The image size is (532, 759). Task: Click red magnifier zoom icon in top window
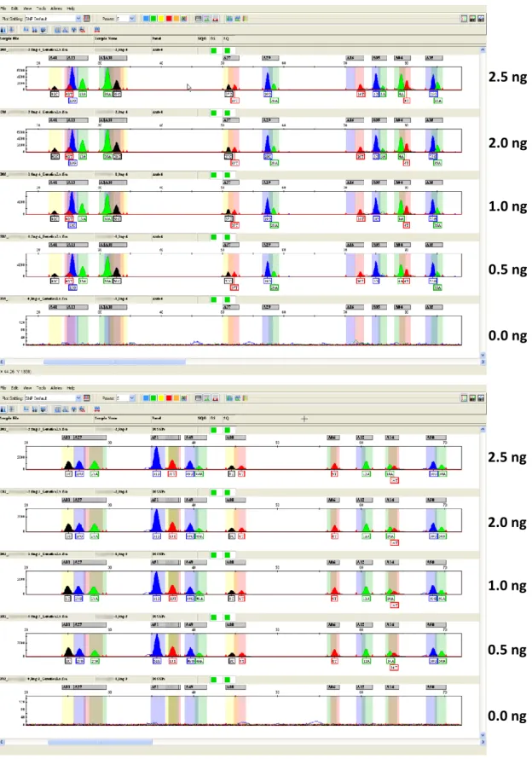pyautogui.click(x=83, y=30)
